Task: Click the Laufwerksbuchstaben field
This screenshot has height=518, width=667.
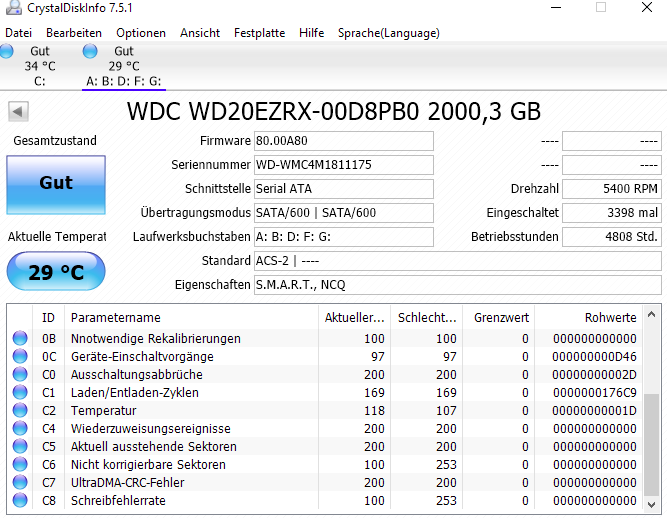Action: (344, 237)
